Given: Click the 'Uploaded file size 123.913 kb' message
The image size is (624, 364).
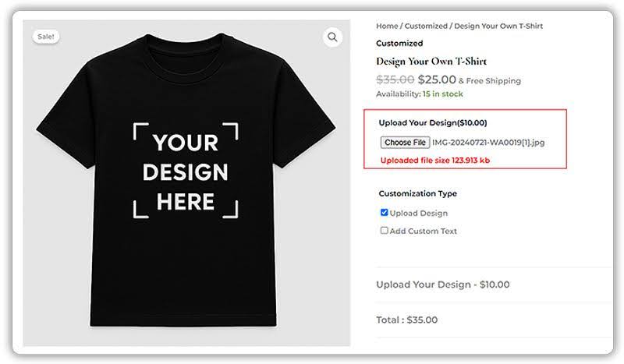Looking at the screenshot, I should (434, 161).
